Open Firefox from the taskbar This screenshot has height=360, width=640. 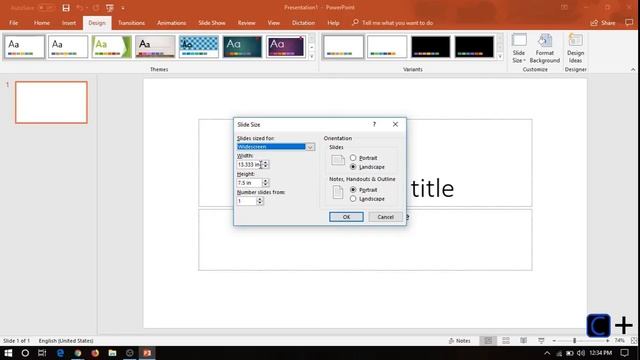click(x=95, y=353)
